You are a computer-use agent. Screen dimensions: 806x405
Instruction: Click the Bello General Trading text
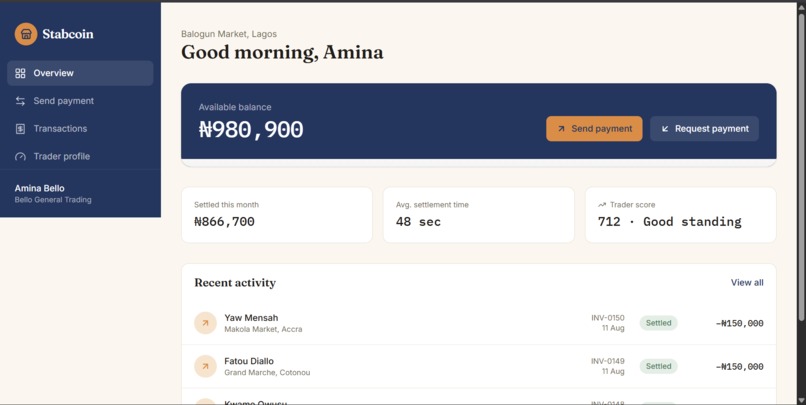(x=53, y=199)
